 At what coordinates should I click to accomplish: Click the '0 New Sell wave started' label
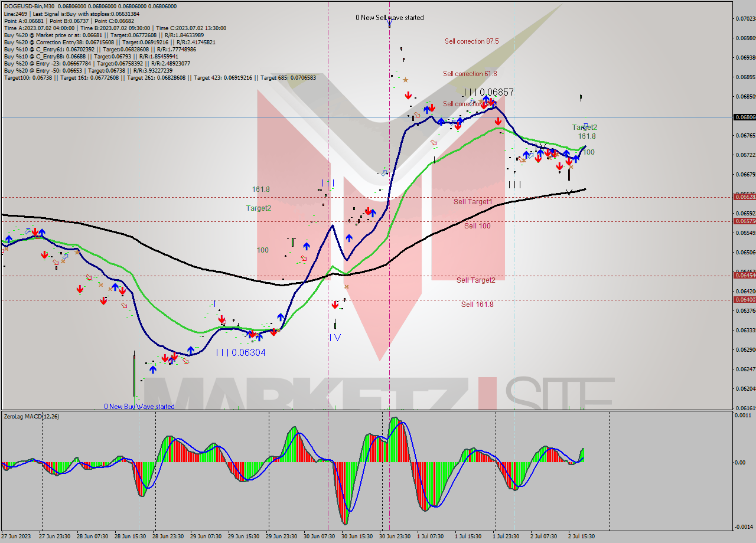(389, 18)
